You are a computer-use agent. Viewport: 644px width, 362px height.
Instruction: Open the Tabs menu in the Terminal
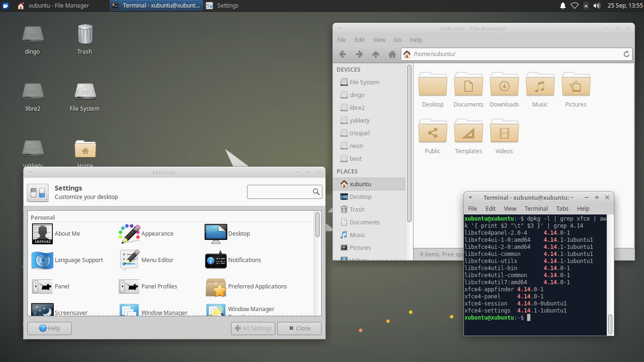[562, 208]
